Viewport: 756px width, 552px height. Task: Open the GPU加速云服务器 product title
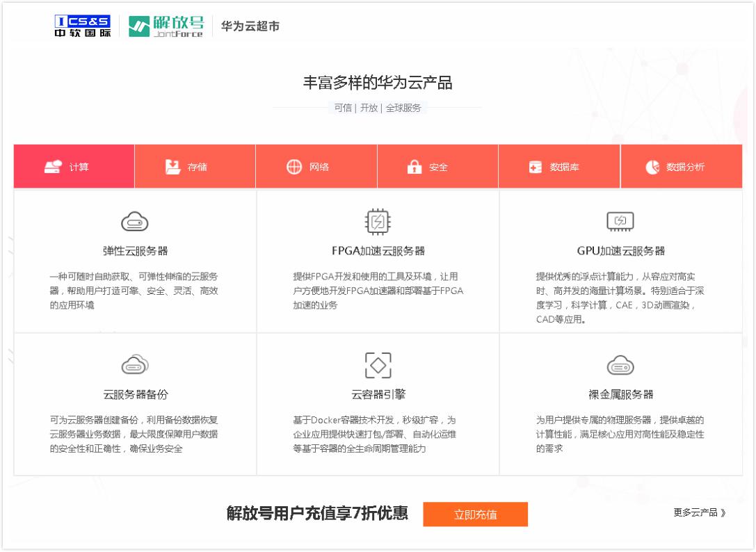point(620,251)
